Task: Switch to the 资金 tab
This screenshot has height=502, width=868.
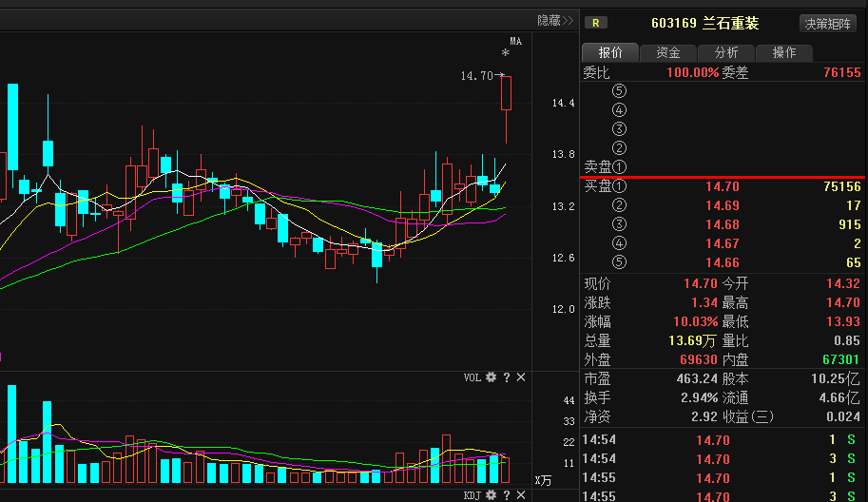Action: (x=668, y=53)
